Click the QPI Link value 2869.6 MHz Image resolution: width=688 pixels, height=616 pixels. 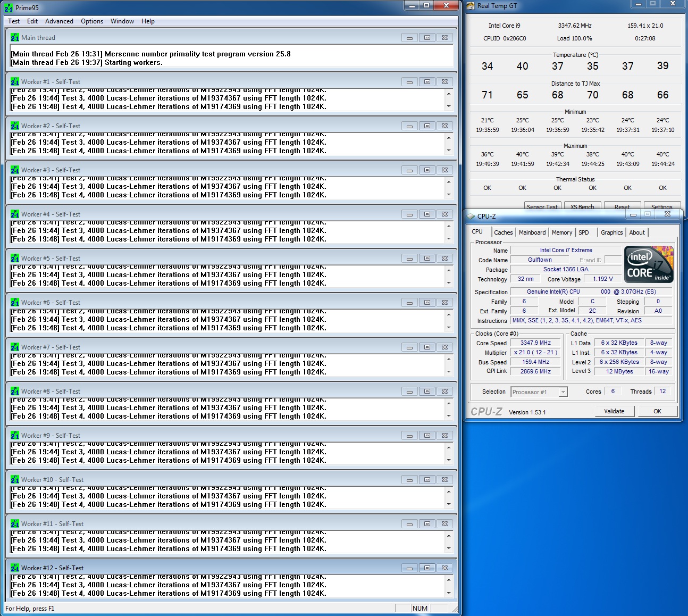click(535, 372)
